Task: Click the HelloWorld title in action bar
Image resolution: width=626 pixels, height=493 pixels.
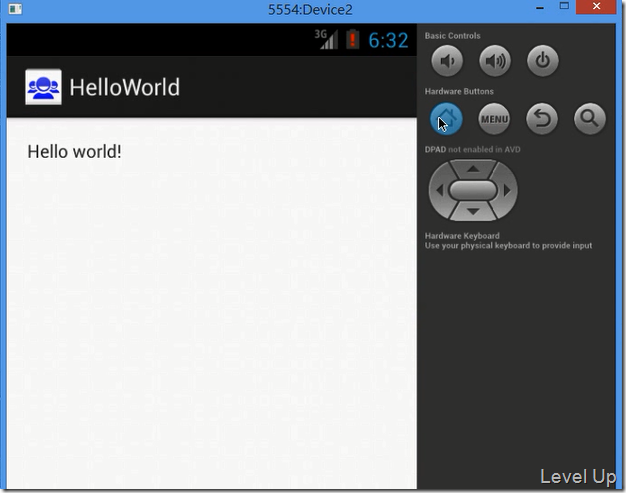Action: click(x=125, y=87)
